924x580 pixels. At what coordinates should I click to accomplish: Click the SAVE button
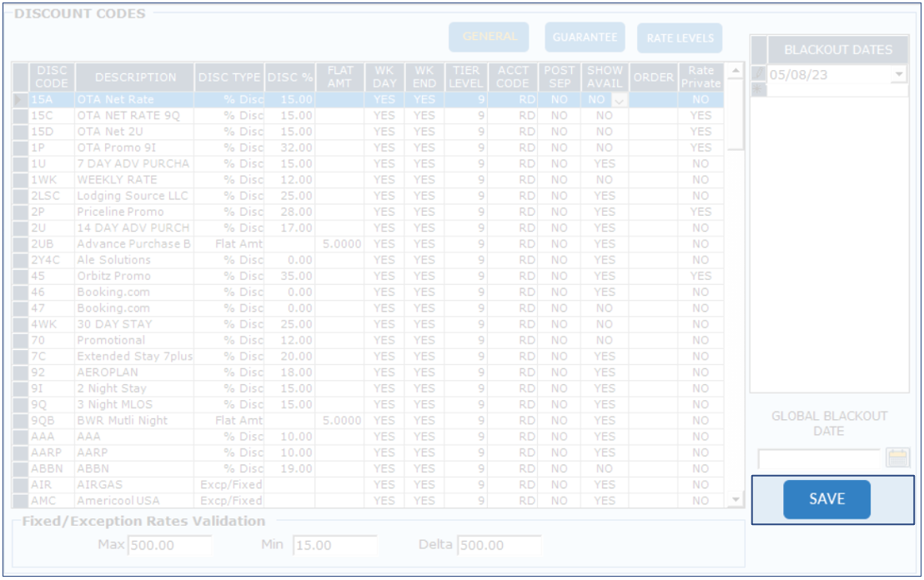tap(826, 499)
